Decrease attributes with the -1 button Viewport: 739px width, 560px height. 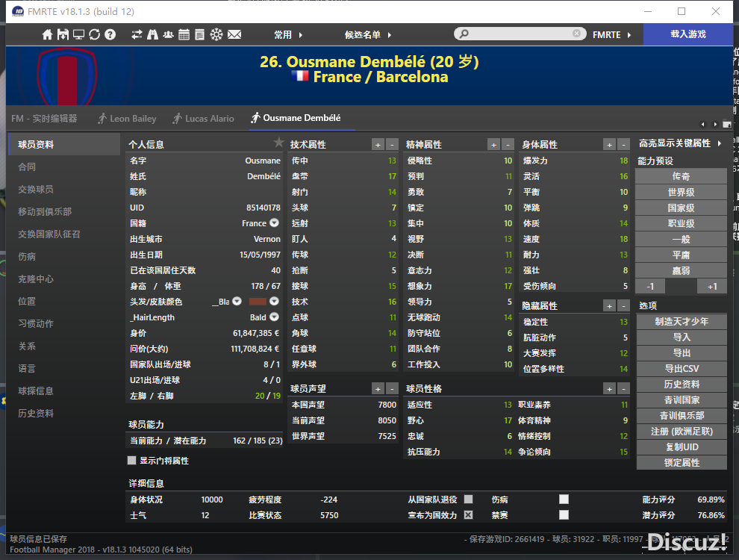650,286
